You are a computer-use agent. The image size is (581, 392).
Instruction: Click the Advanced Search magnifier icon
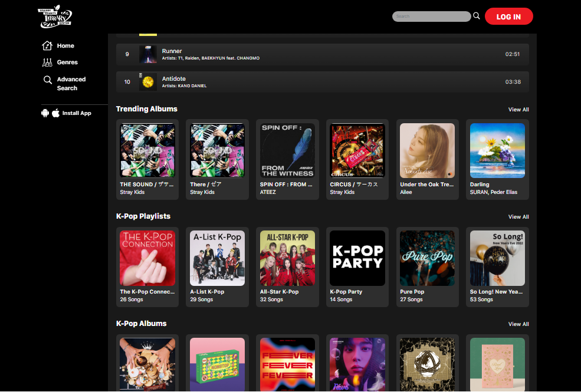click(47, 80)
